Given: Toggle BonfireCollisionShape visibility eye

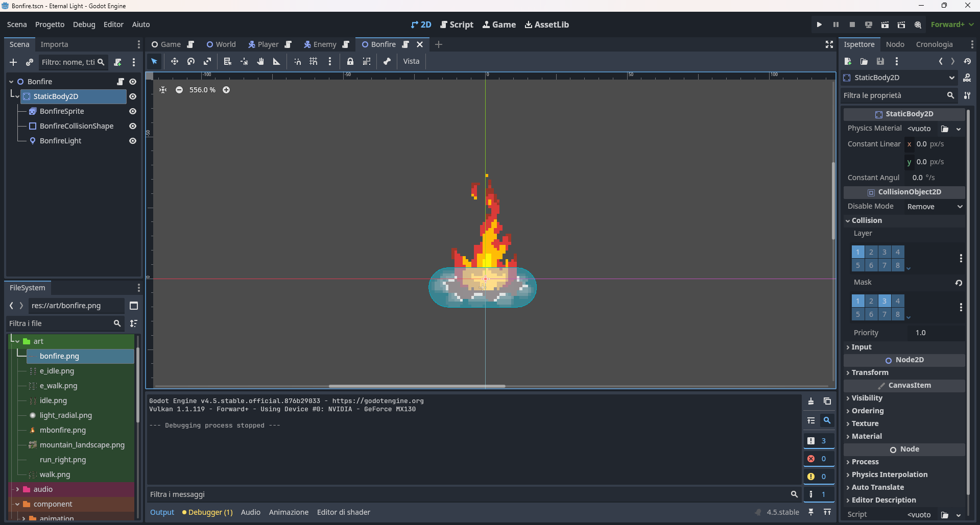Looking at the screenshot, I should coord(133,126).
